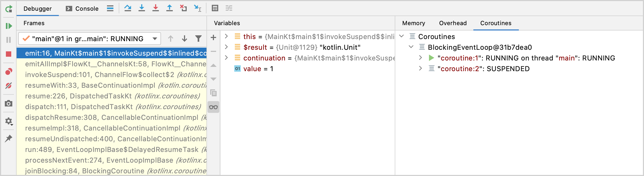644x176 pixels.
Task: Switch to the Memory tab
Action: (x=413, y=23)
